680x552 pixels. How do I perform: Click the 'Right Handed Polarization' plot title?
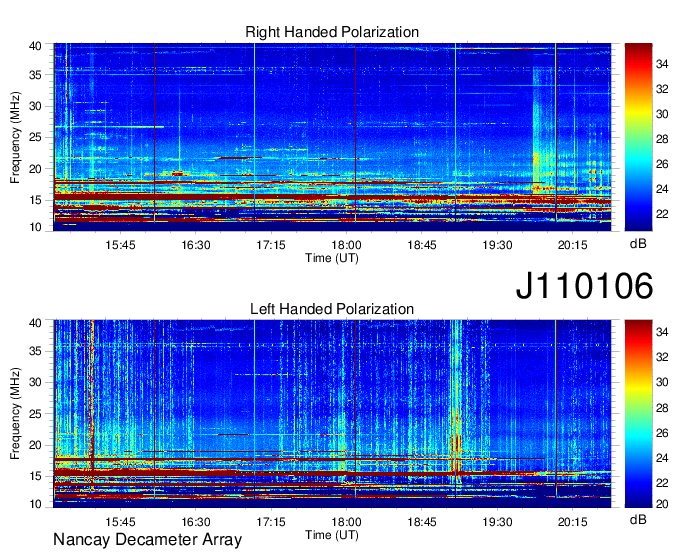332,32
